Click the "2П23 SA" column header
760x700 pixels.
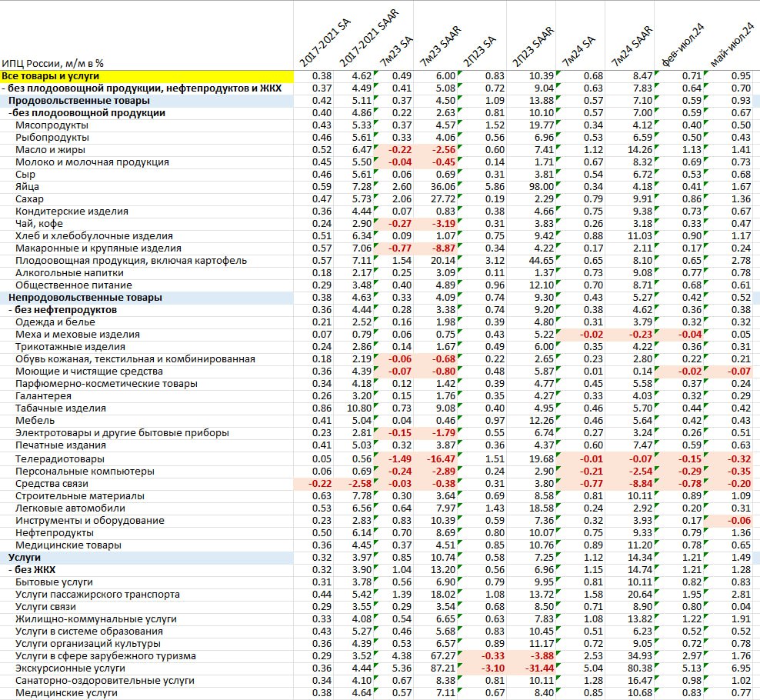(x=479, y=52)
